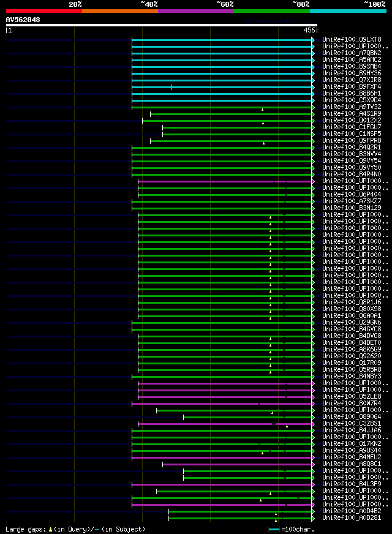The image size is (392, 534).
Task: Click the cyan alignment bar for Q9LXT8
Action: (222, 40)
